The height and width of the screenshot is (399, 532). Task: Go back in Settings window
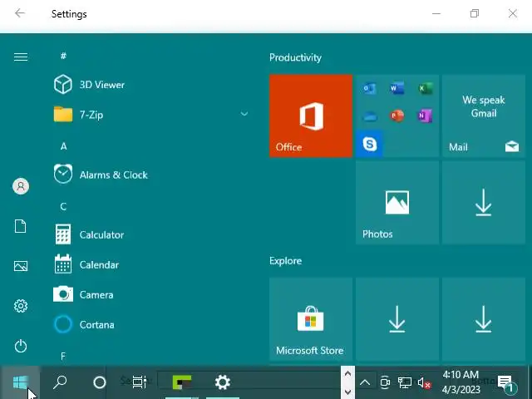tap(20, 13)
